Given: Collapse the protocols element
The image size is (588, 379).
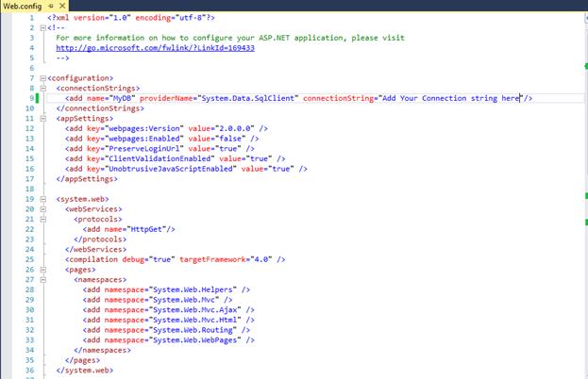Looking at the screenshot, I should pyautogui.click(x=42, y=220).
